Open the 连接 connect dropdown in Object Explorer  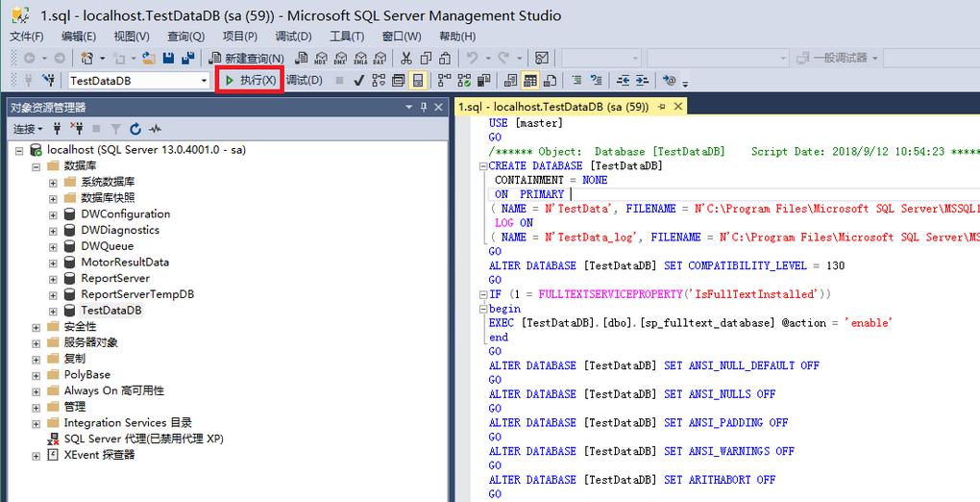point(28,129)
